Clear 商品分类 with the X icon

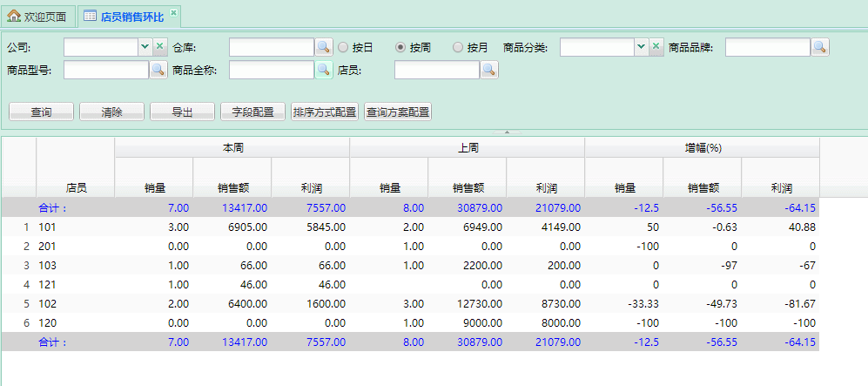(656, 47)
